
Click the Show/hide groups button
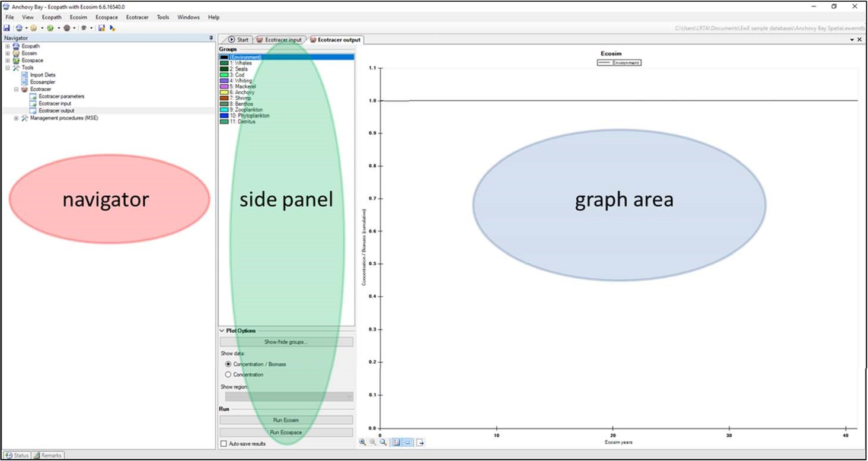[286, 342]
